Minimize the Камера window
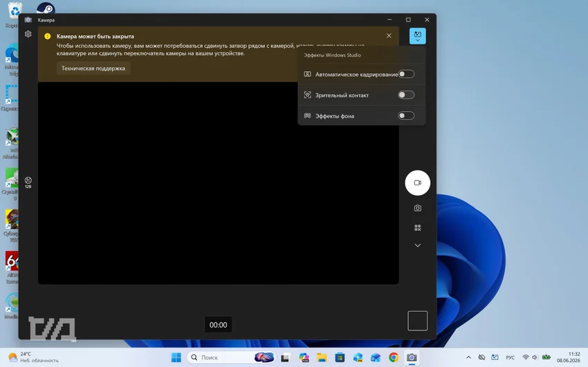This screenshot has width=588, height=367. coord(389,19)
